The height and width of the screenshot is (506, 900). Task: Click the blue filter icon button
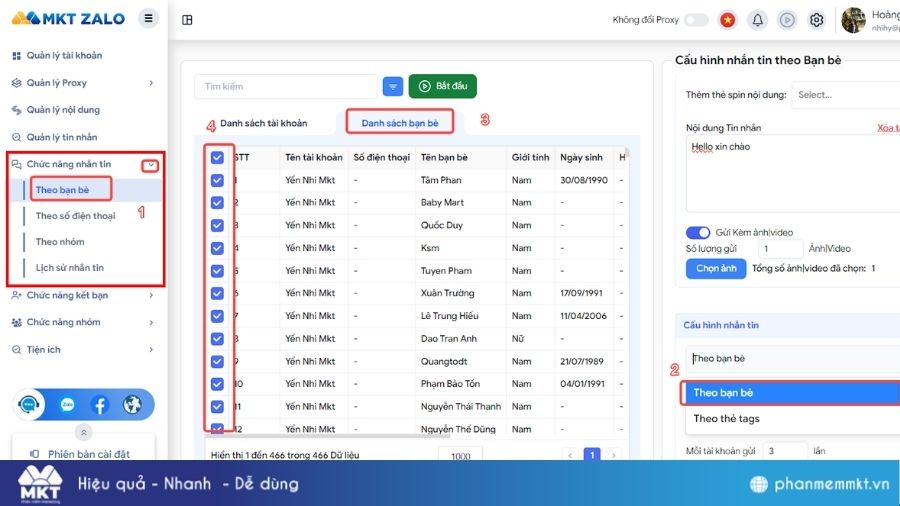(393, 87)
